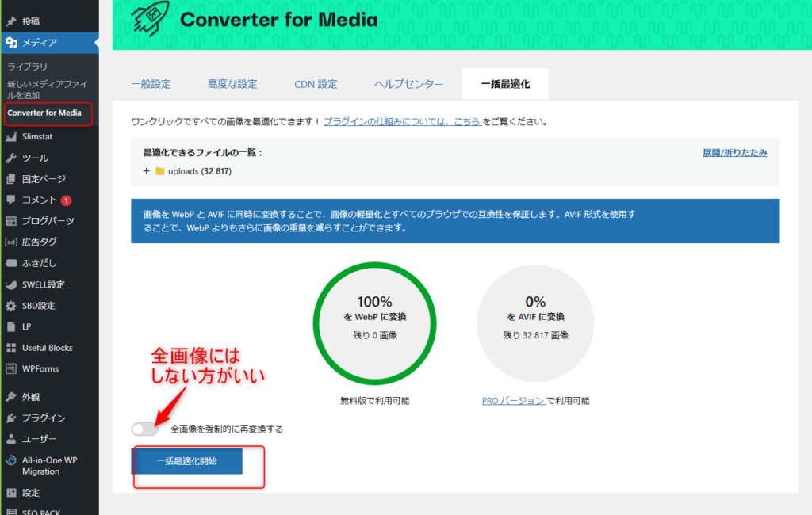Viewport: 812px width, 515px height.
Task: Switch to the 一般設定 tab
Action: click(x=151, y=84)
